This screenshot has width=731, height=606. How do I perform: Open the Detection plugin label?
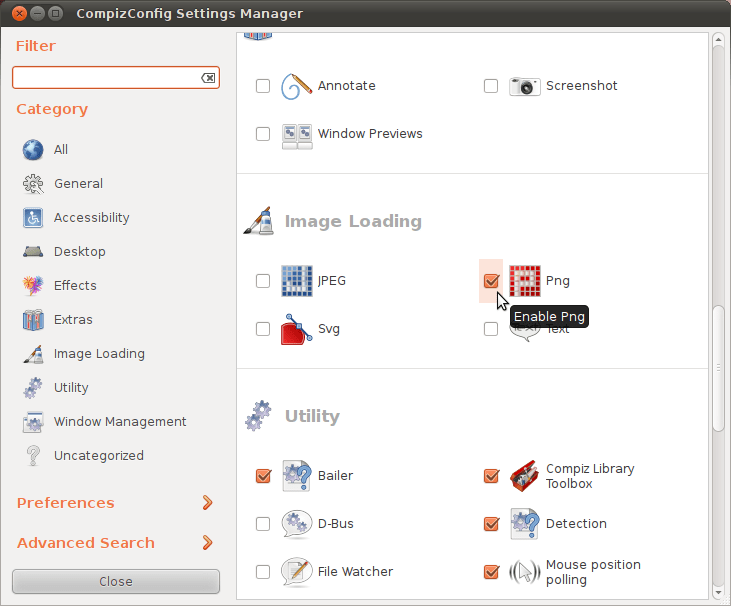coord(576,524)
